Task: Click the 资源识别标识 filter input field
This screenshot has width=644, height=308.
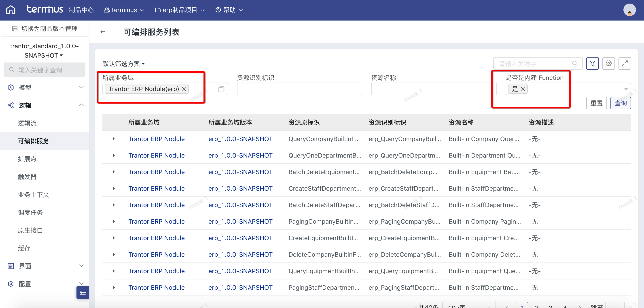Action: [x=299, y=89]
